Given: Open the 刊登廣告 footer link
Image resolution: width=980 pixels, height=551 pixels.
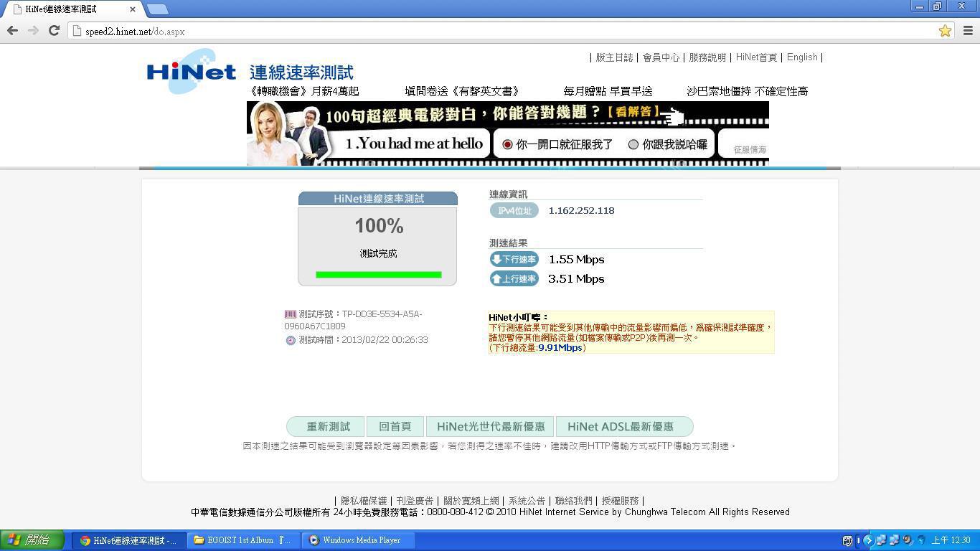Looking at the screenshot, I should (415, 501).
